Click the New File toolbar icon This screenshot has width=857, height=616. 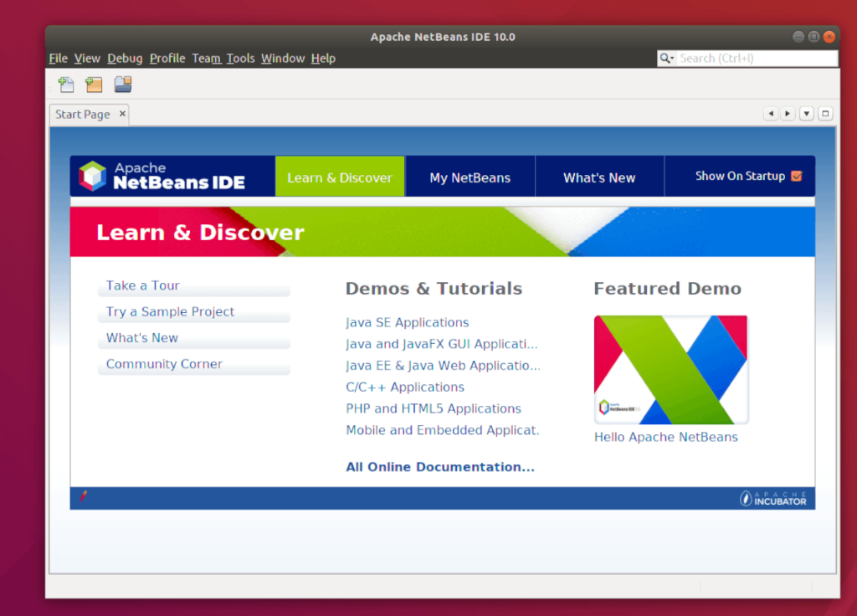(65, 84)
